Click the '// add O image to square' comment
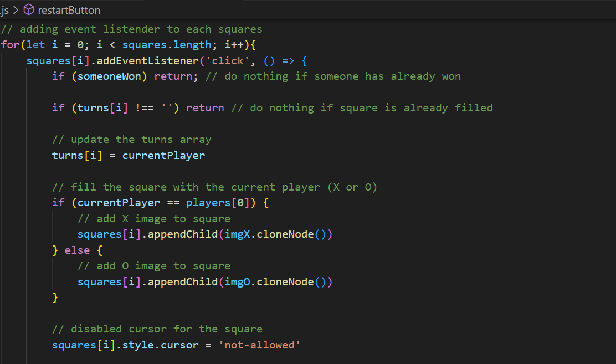The height and width of the screenshot is (364, 616). 154,266
